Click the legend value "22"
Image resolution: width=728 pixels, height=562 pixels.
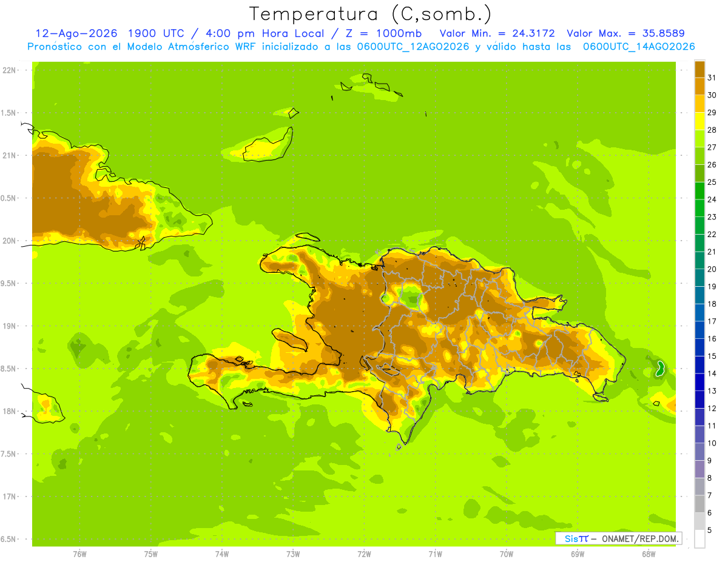712,234
